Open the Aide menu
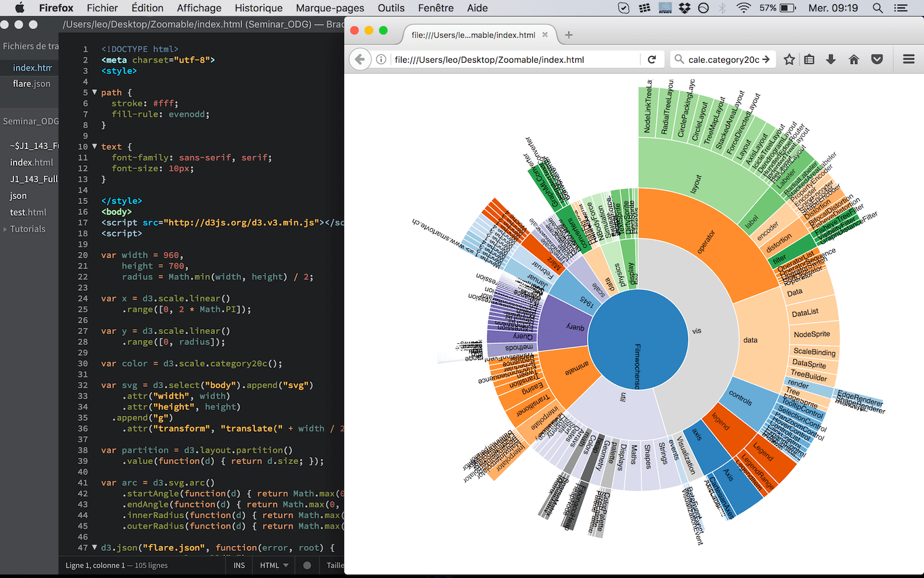The height and width of the screenshot is (578, 924). tap(477, 8)
